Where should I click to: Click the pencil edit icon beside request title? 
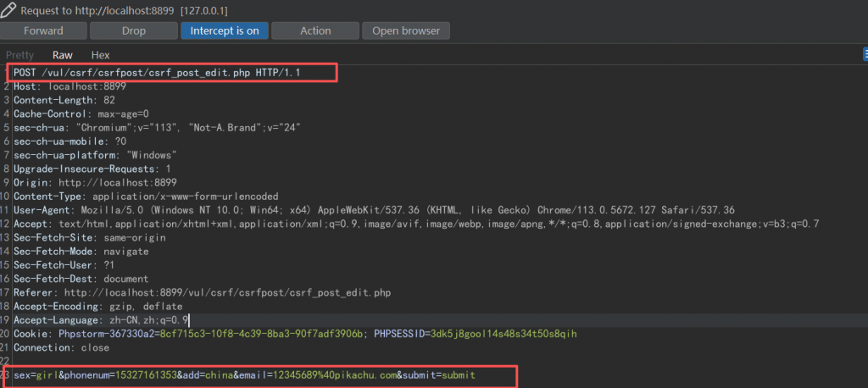tap(8, 9)
